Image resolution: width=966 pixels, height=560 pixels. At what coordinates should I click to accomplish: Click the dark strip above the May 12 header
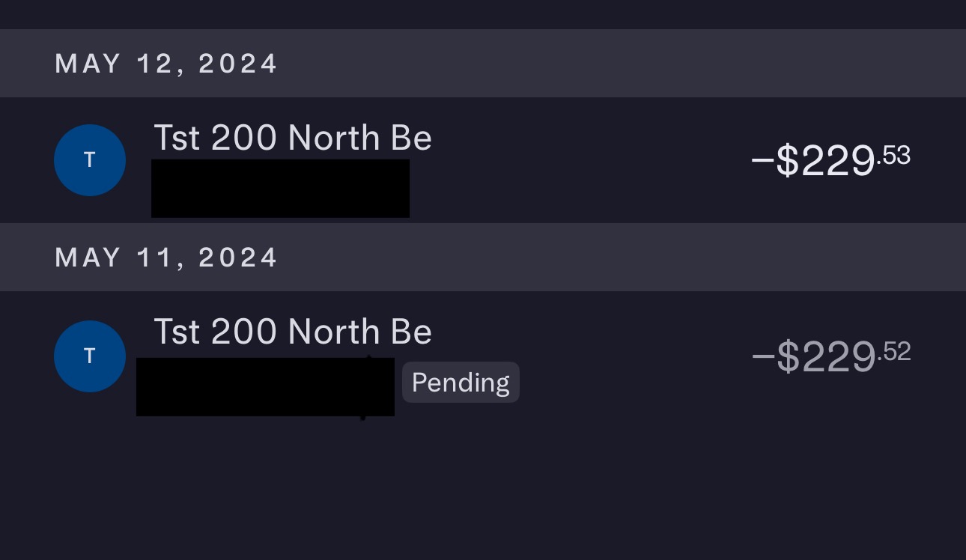[x=483, y=14]
